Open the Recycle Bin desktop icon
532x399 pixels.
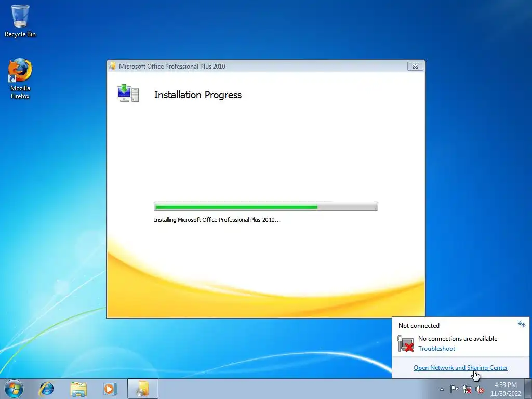20,21
